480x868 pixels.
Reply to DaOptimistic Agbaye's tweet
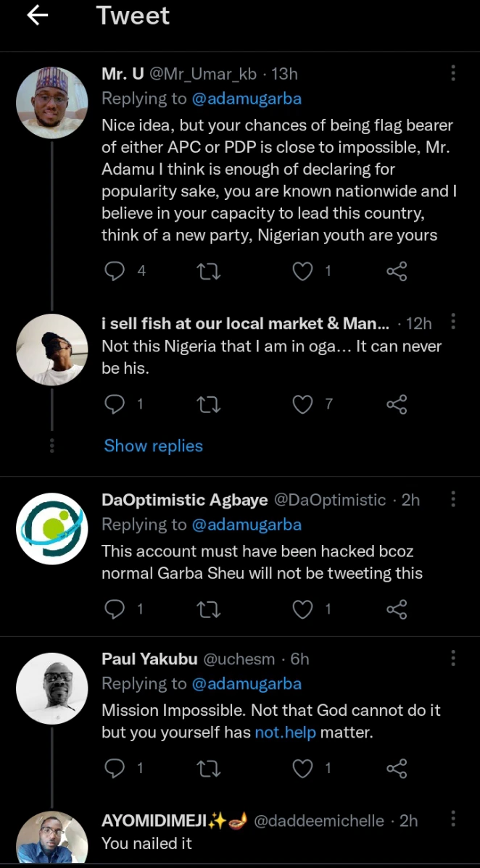(115, 610)
